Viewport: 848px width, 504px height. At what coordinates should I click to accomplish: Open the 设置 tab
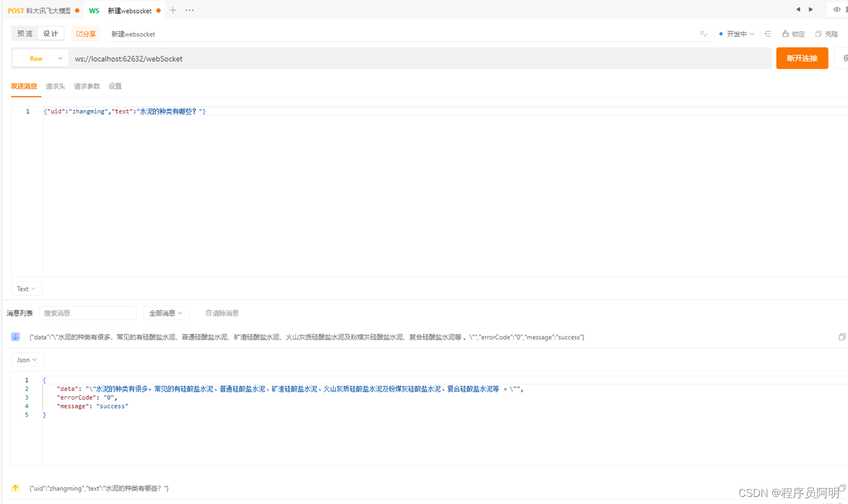tap(115, 86)
